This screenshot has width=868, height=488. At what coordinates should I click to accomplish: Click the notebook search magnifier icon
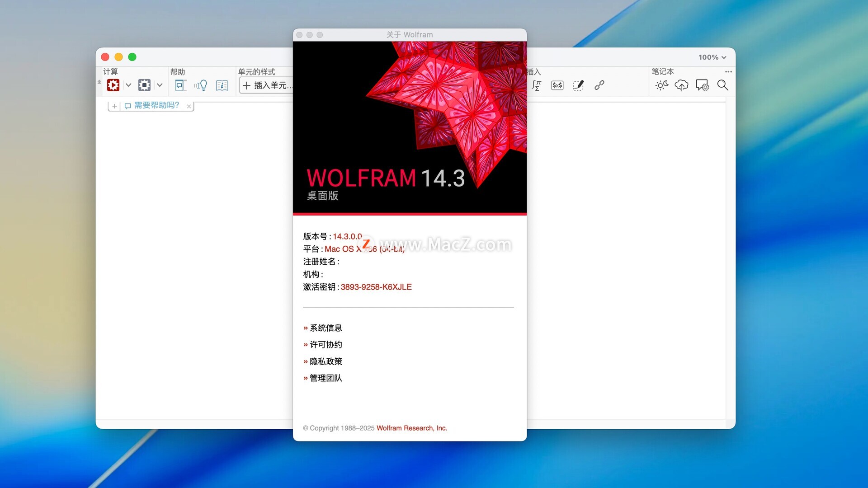point(723,85)
